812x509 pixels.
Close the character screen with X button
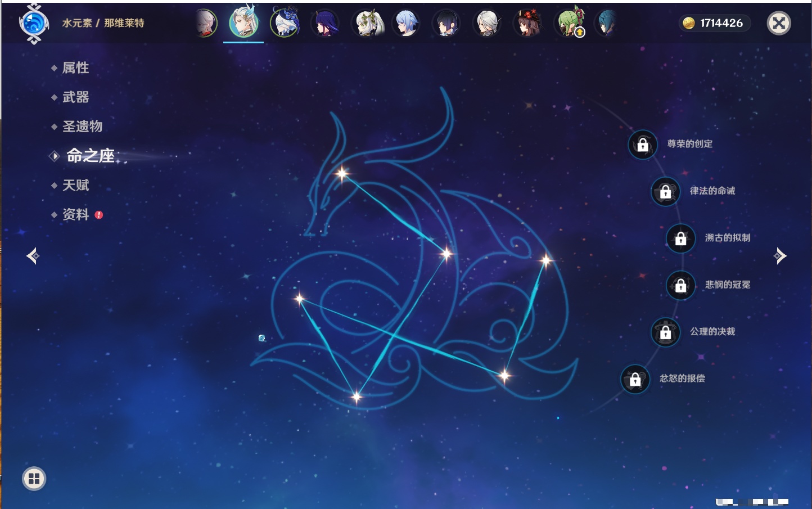(779, 23)
